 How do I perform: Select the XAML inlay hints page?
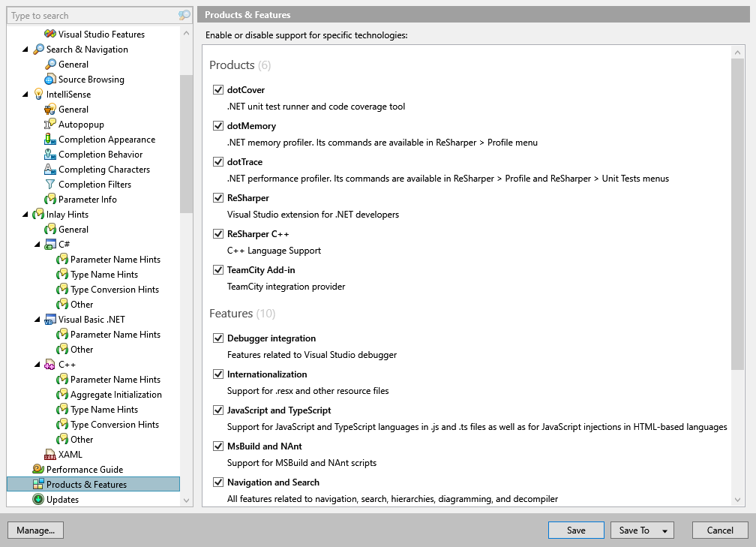pos(70,455)
